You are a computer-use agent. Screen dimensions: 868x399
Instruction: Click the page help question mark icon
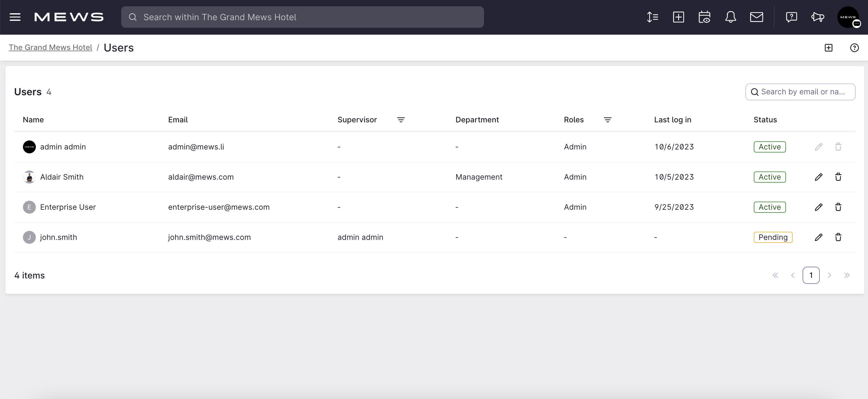coord(854,48)
